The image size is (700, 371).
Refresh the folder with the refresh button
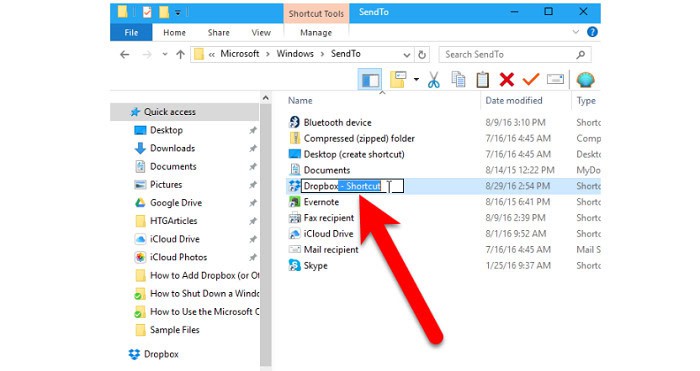click(x=422, y=55)
